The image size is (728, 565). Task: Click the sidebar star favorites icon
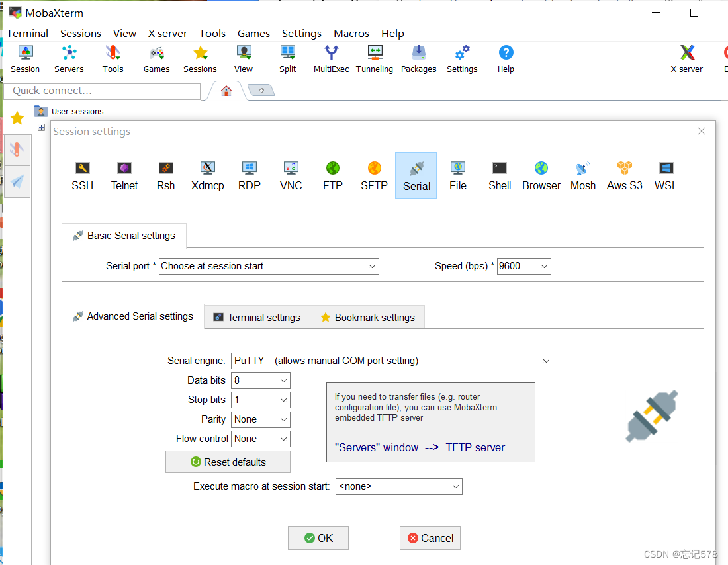tap(17, 118)
